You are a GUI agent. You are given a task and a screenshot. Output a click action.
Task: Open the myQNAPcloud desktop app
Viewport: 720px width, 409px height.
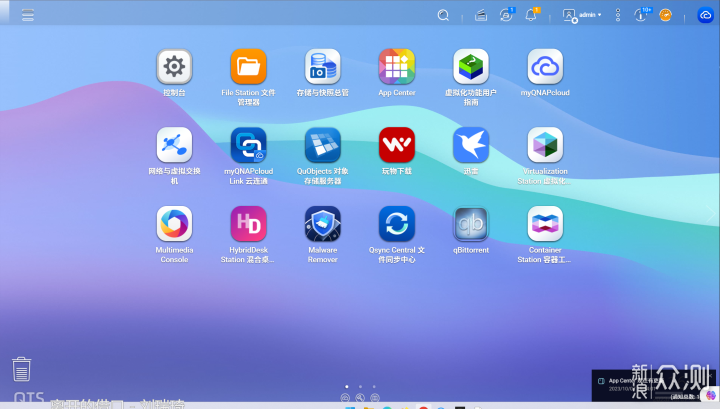coord(545,67)
